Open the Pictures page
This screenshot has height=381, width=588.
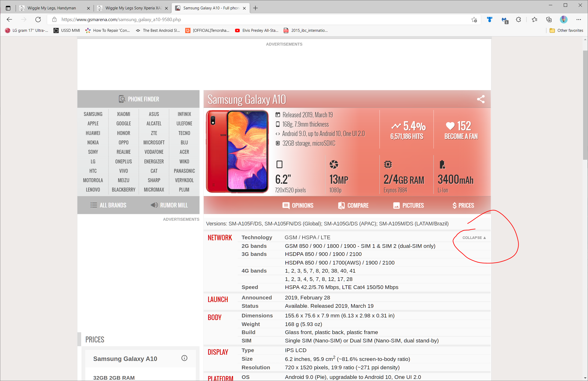click(x=409, y=206)
